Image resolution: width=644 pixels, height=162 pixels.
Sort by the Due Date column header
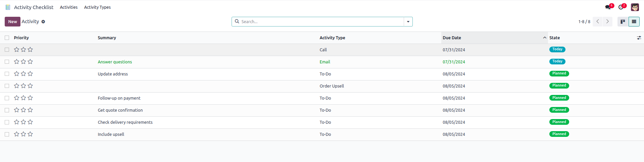[452, 38]
